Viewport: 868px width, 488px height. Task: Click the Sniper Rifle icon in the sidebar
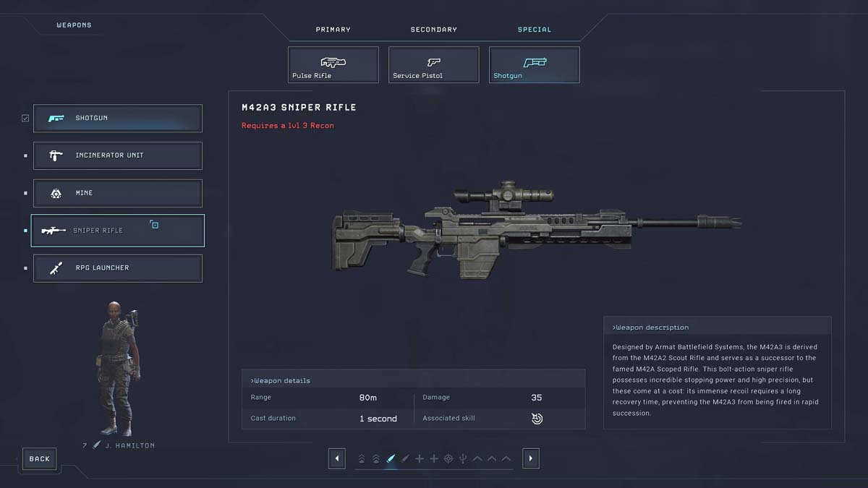pyautogui.click(x=54, y=230)
